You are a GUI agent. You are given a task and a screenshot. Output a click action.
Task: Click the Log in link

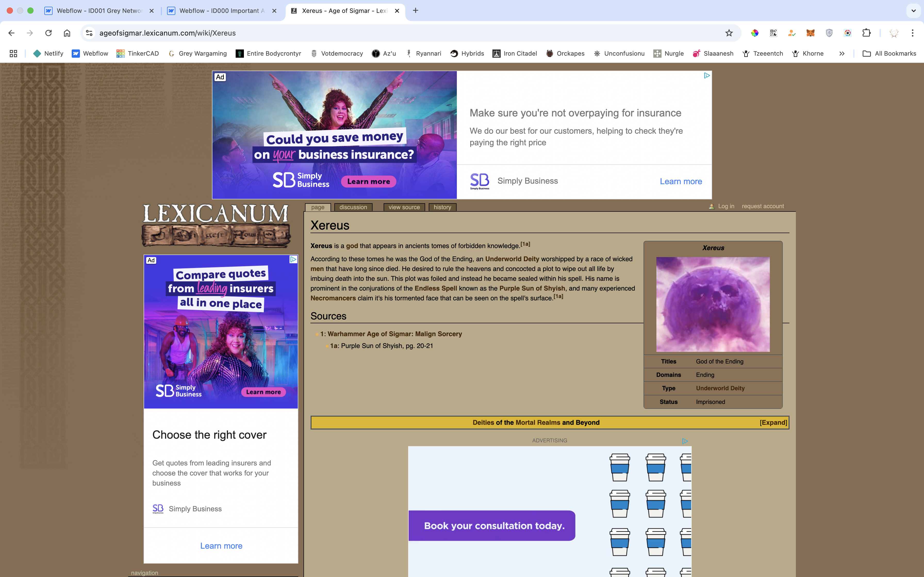[x=726, y=206]
